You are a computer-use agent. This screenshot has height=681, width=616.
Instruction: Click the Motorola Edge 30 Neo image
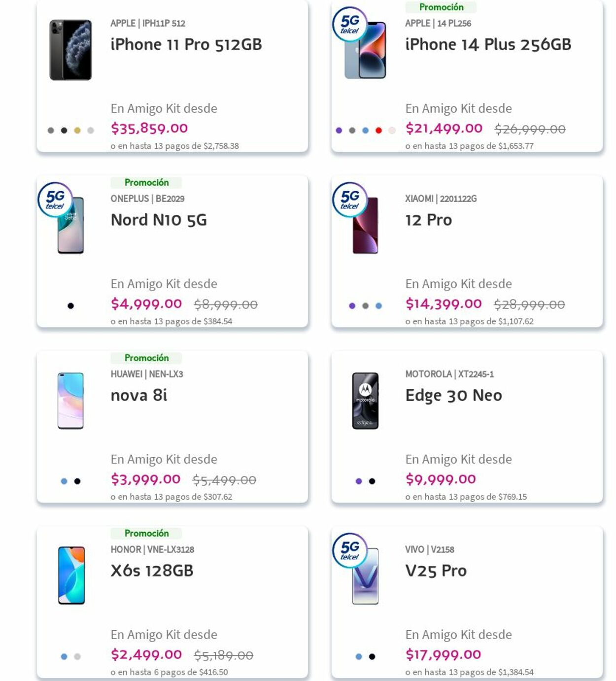point(365,401)
